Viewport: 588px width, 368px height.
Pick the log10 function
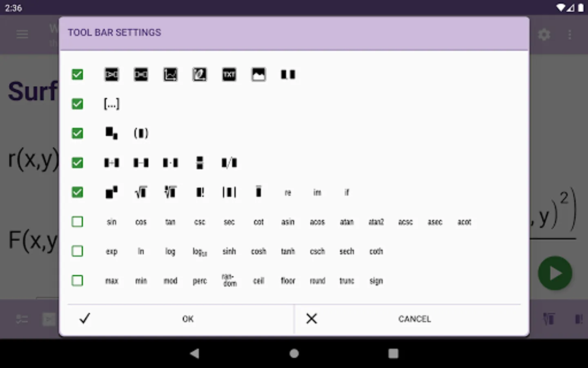[200, 252]
